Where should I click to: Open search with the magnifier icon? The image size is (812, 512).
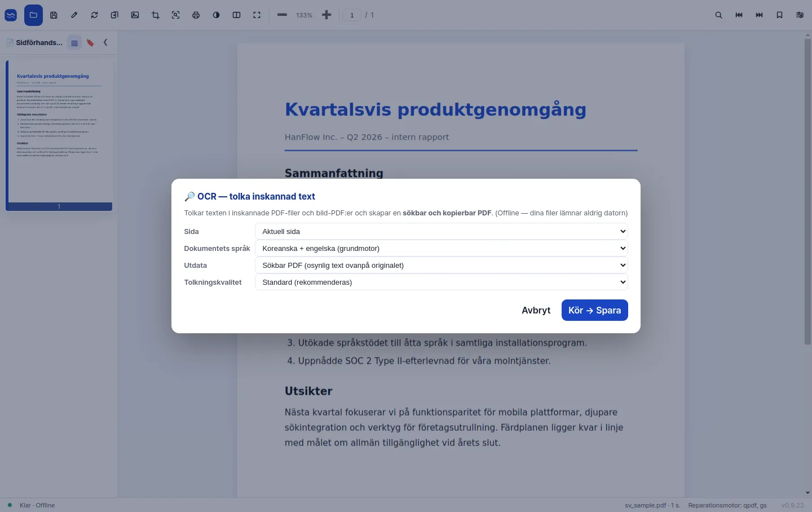(x=718, y=15)
